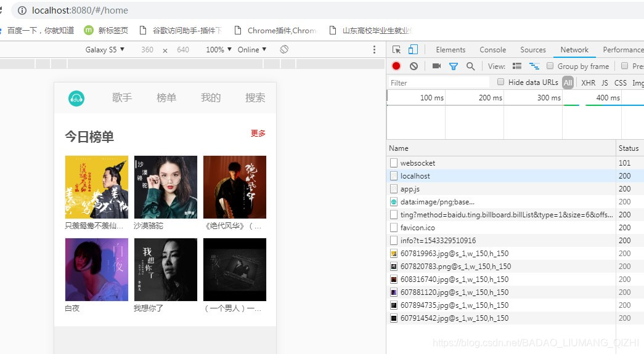The image size is (644, 354).
Task: Select the 607894735.jpg request row
Action: [515, 305]
